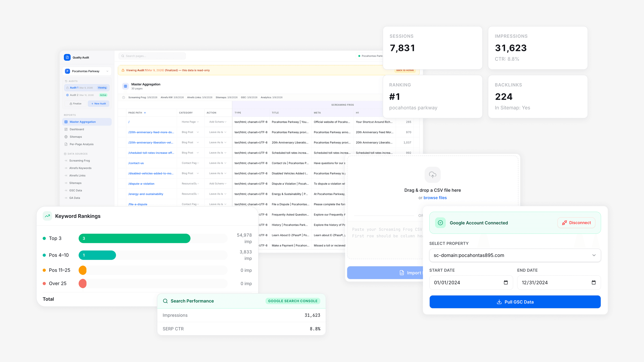Click the Sessions 7,831 card
The width and height of the screenshot is (644, 362).
click(x=433, y=48)
